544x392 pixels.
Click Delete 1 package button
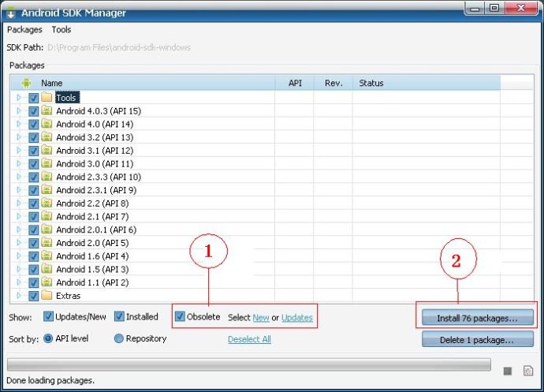click(478, 339)
